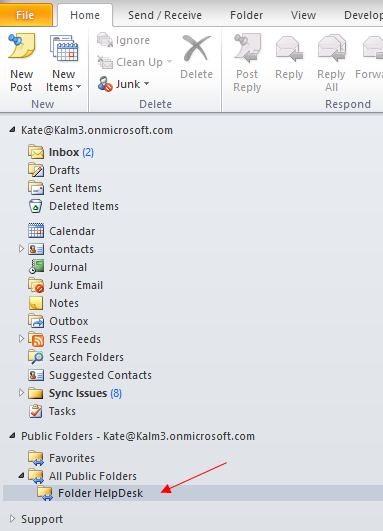Click the New Post icon
Screen dimensions: 383x531
tap(21, 46)
